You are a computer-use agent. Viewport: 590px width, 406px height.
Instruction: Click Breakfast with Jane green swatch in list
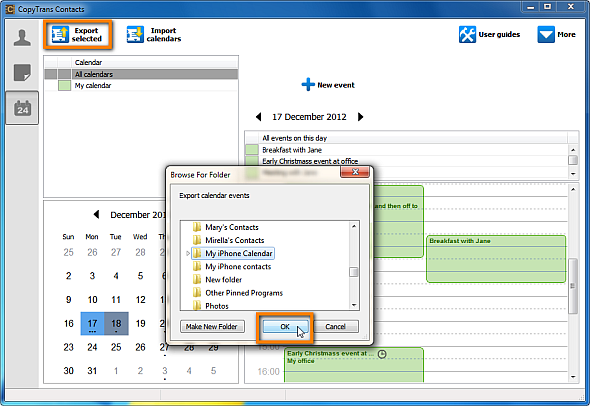click(x=252, y=150)
